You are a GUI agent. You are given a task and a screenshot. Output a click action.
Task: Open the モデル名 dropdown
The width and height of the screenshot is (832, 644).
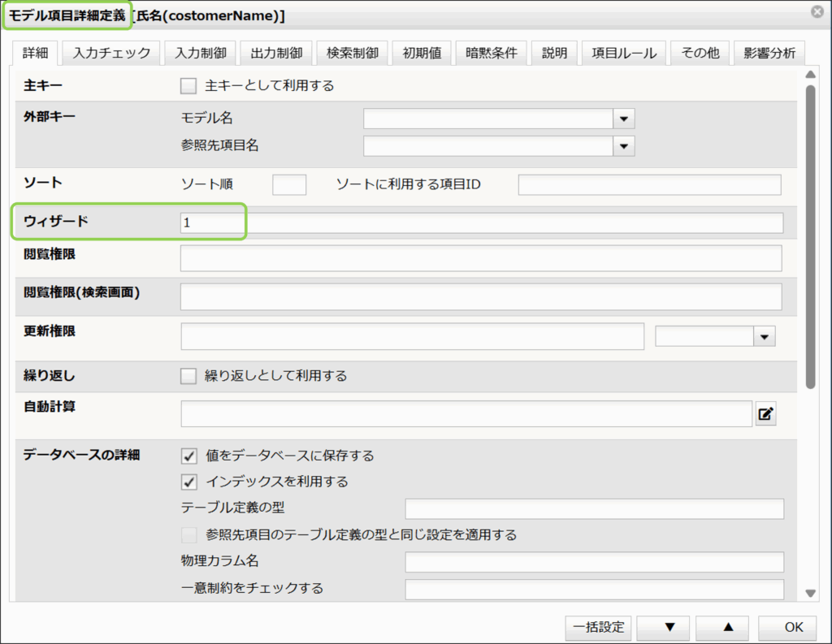pyautogui.click(x=623, y=119)
